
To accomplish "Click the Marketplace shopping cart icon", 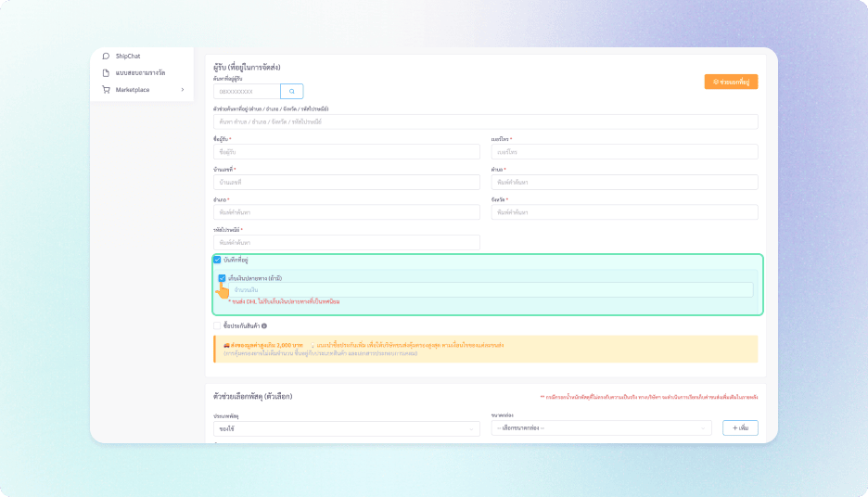I will pyautogui.click(x=106, y=90).
